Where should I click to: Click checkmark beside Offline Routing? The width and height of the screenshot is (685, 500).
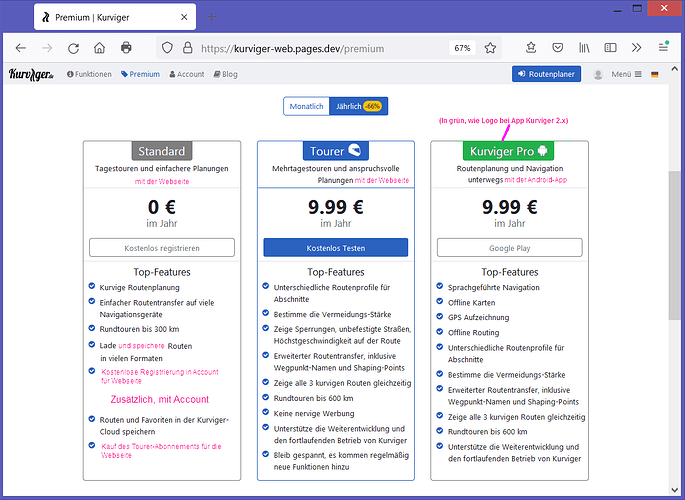coord(439,331)
